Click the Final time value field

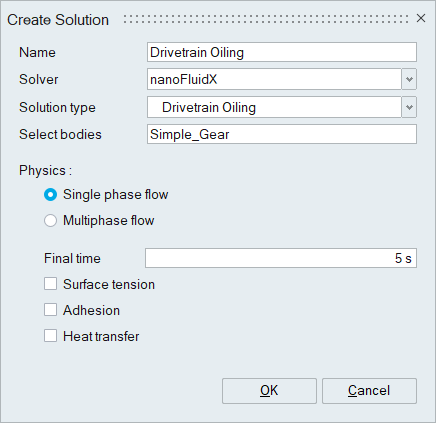[x=281, y=258]
